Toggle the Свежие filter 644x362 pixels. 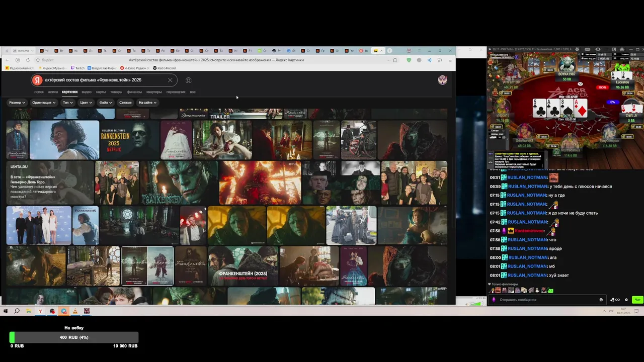(x=125, y=103)
